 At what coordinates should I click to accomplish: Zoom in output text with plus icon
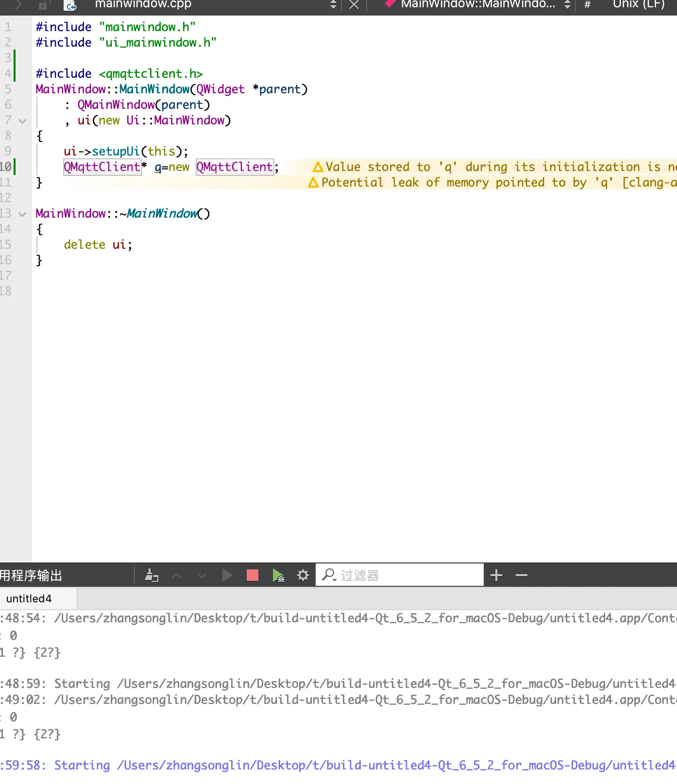(496, 576)
